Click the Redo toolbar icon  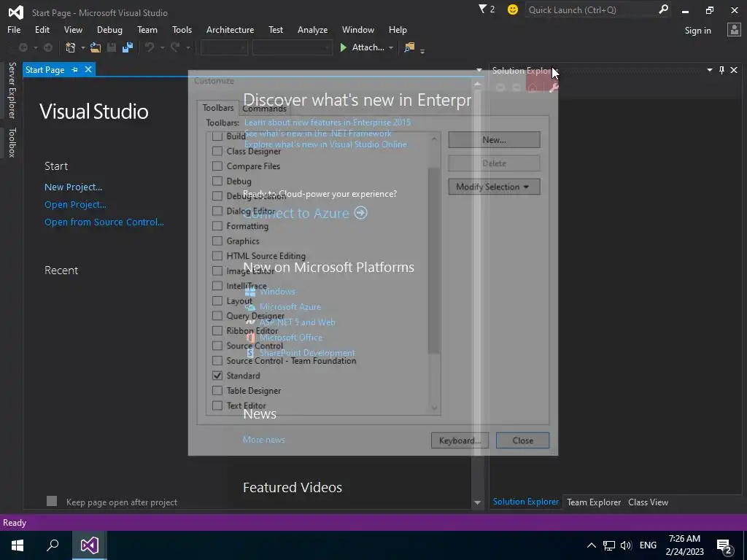175,47
